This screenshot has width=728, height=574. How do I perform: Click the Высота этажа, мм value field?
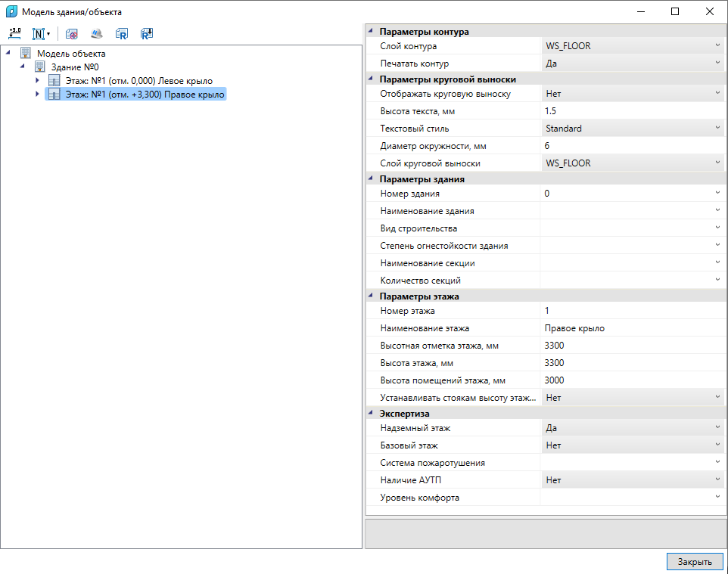(x=633, y=363)
